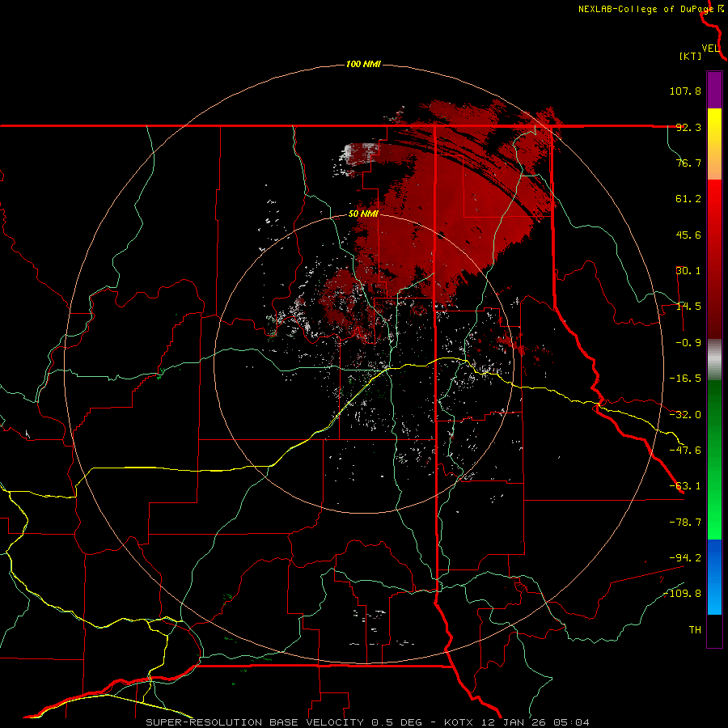Click the gray band near -0.9 on scale
The image size is (728, 728).
[714, 360]
